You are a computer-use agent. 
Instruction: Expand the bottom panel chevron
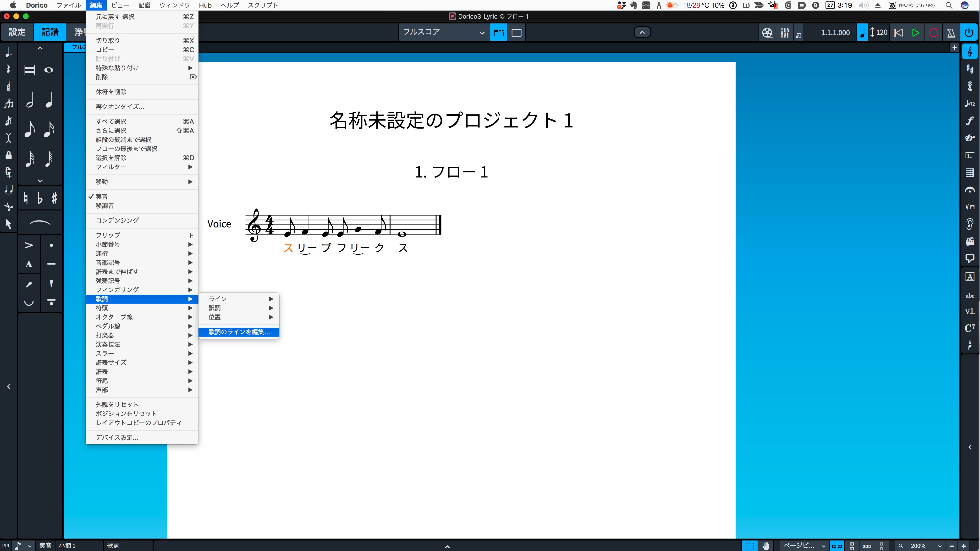pyautogui.click(x=447, y=547)
